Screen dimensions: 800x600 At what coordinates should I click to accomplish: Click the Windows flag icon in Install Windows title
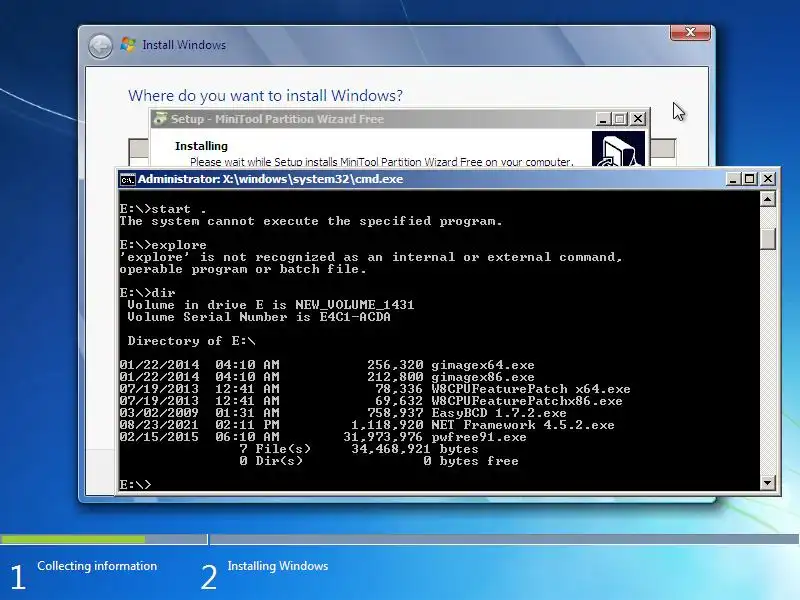click(128, 44)
